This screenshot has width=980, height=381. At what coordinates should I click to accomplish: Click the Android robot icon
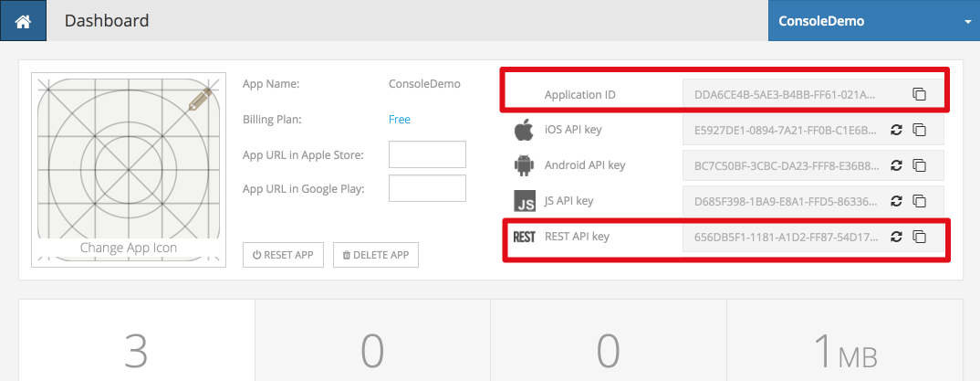click(524, 165)
